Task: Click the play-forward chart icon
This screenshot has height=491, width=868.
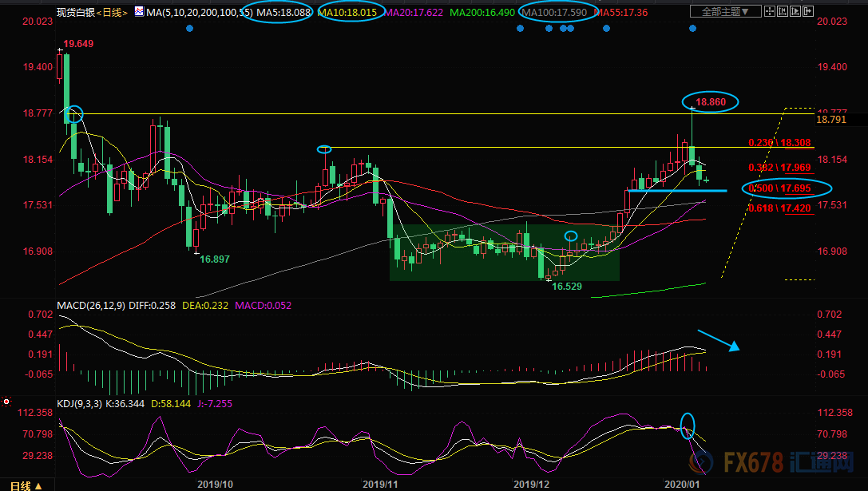Action: click(795, 11)
